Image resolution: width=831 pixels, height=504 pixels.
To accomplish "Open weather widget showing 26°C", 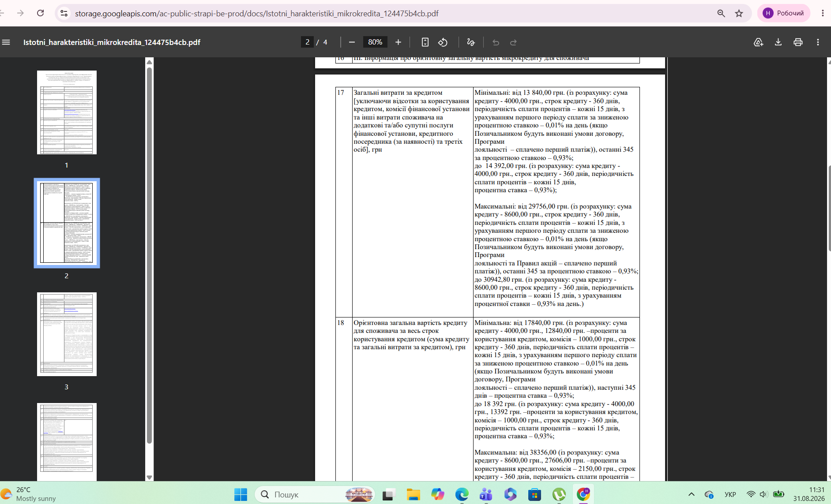I will [29, 494].
